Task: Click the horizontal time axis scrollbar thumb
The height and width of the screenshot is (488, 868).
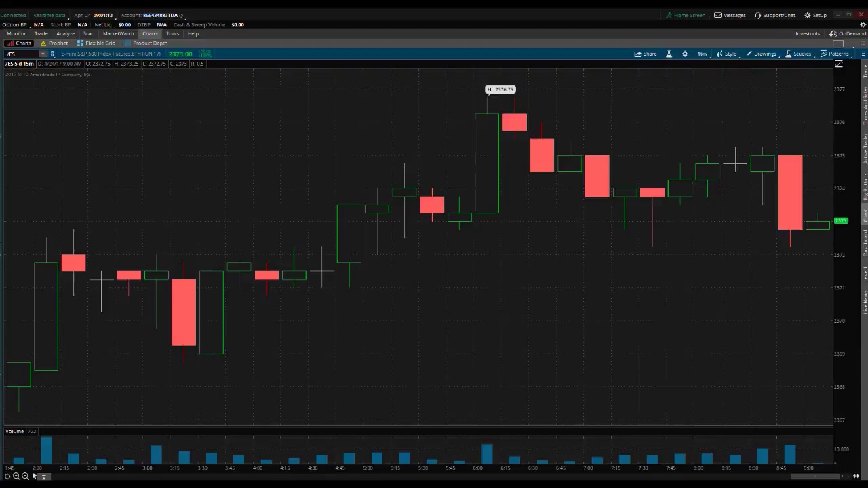Action: click(x=814, y=476)
